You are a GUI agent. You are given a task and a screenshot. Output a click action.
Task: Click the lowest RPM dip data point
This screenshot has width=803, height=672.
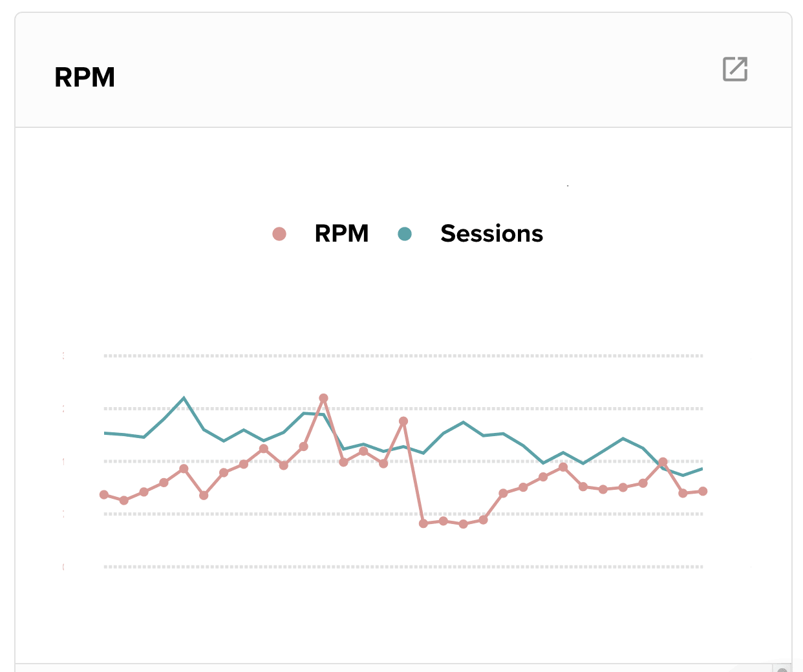423,523
